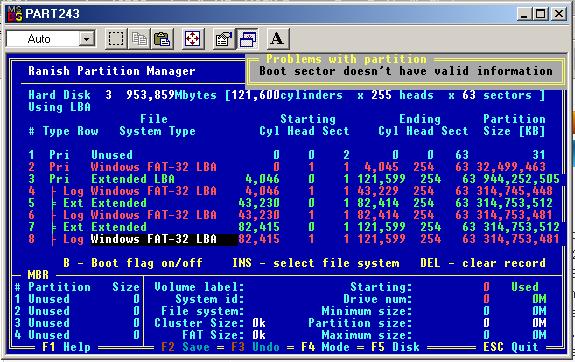Click MBR partition '2 Unused' row
The image size is (575, 362).
(77, 311)
